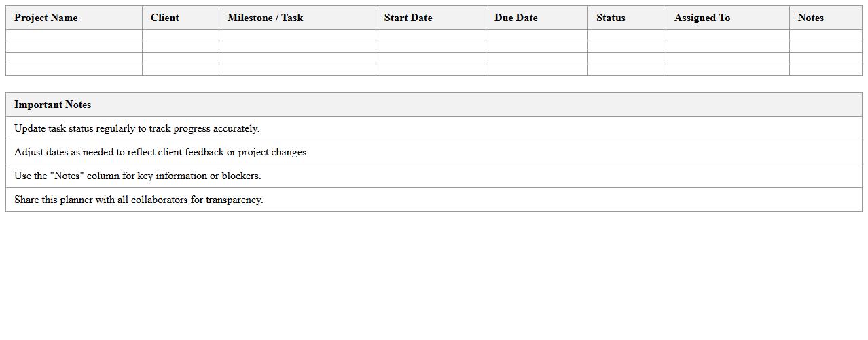Click the first empty Due Date cell
This screenshot has width=868, height=340.
click(x=537, y=35)
